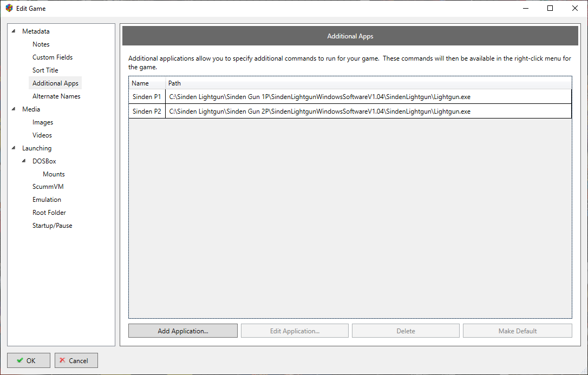Open the Startup/Pause page
Screen dimensions: 588x375
tap(52, 226)
